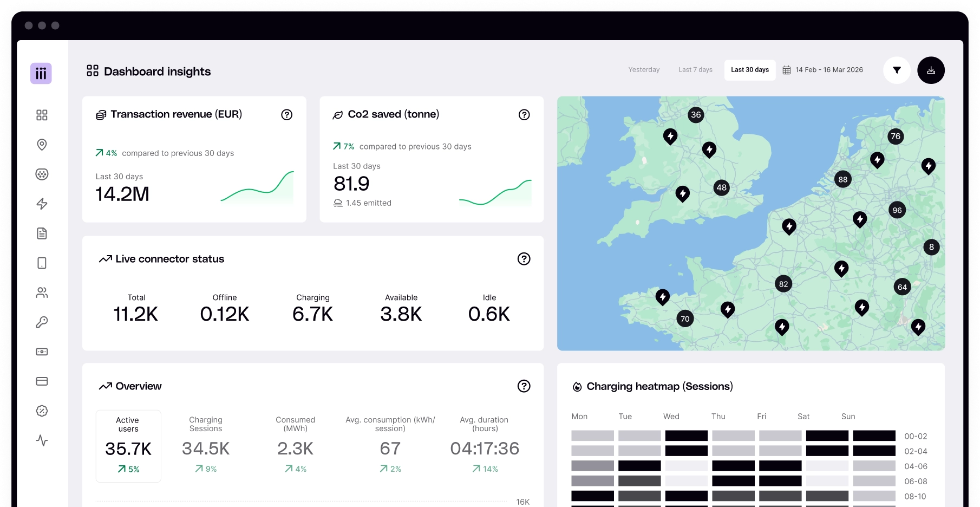Open the banknote payments icon in sidebar
The width and height of the screenshot is (980, 507).
tap(42, 352)
